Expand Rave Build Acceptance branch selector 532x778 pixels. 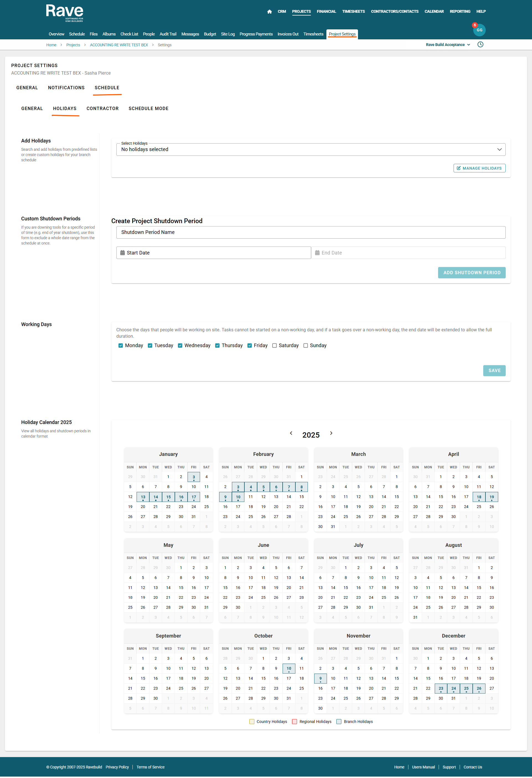(448, 45)
